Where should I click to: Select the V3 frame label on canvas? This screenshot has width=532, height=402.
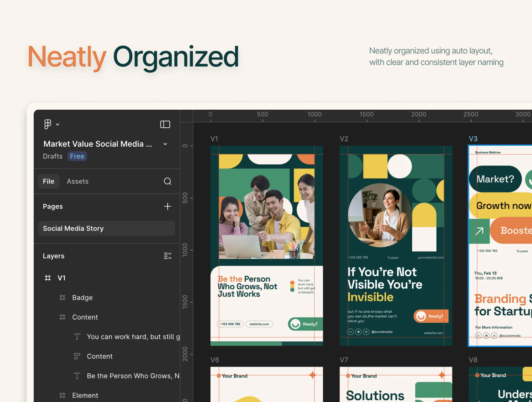[473, 139]
